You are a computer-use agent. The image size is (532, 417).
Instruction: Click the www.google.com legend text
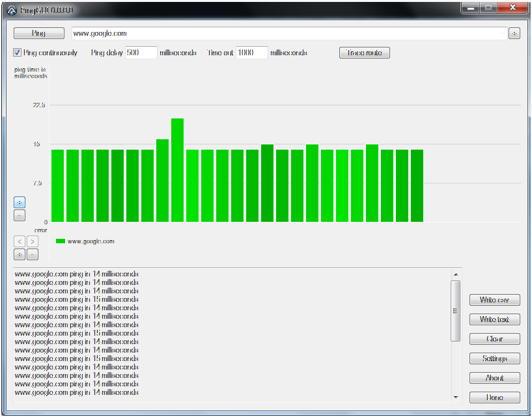pyautogui.click(x=91, y=241)
